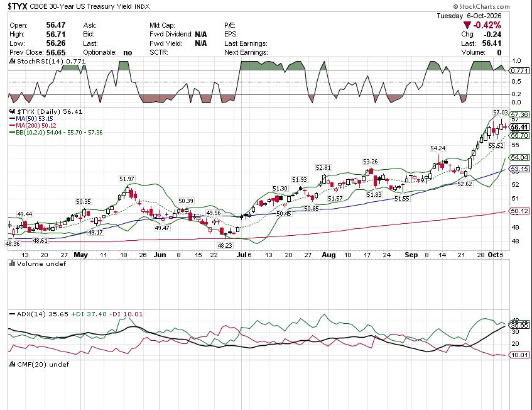Click the 54.04 lower band axis tag
The image size is (532, 410).
[519, 158]
